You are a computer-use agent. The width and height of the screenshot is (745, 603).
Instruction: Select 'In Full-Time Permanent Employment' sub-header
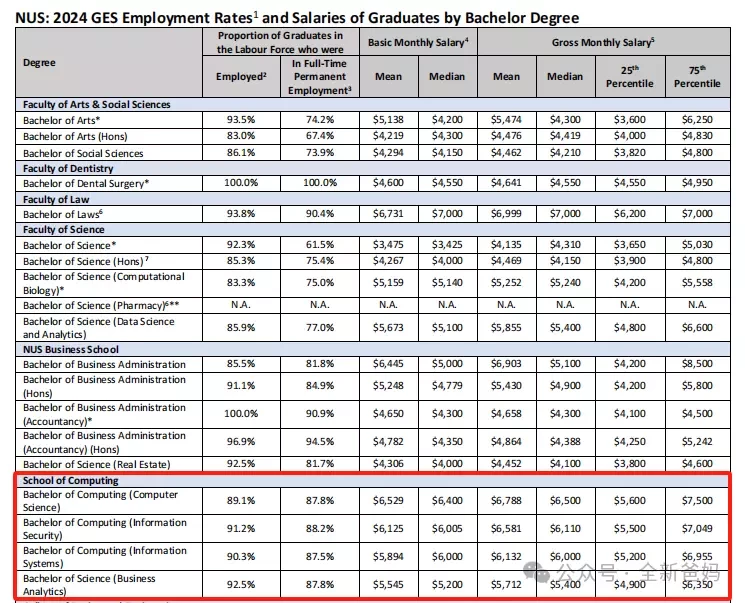(320, 77)
